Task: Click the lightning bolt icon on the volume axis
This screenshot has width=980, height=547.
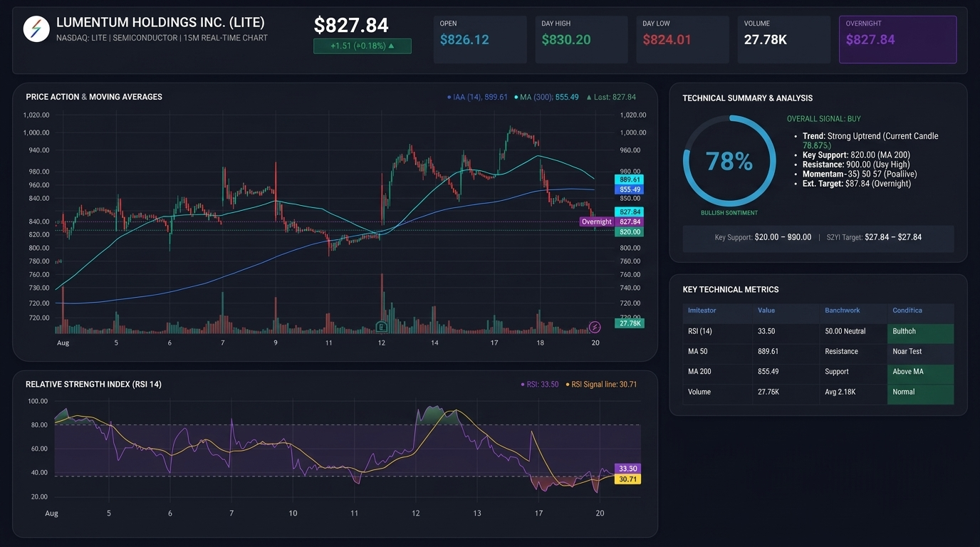Action: point(595,327)
